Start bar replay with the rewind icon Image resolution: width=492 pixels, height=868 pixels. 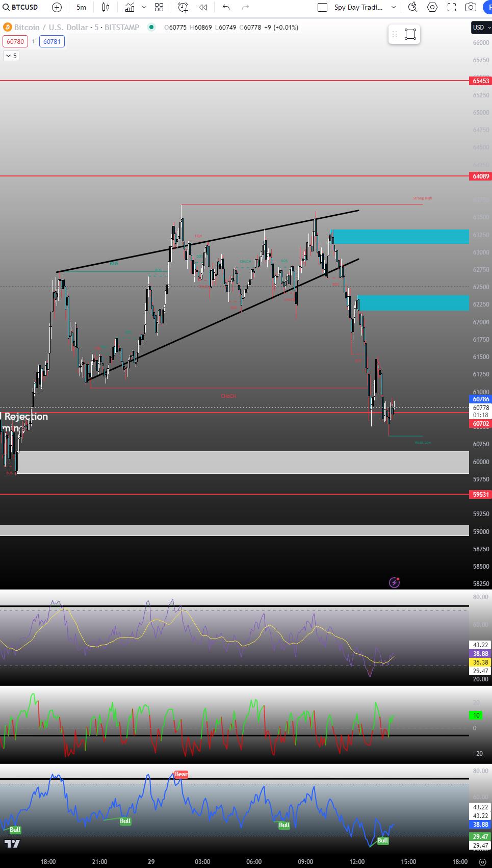(203, 7)
